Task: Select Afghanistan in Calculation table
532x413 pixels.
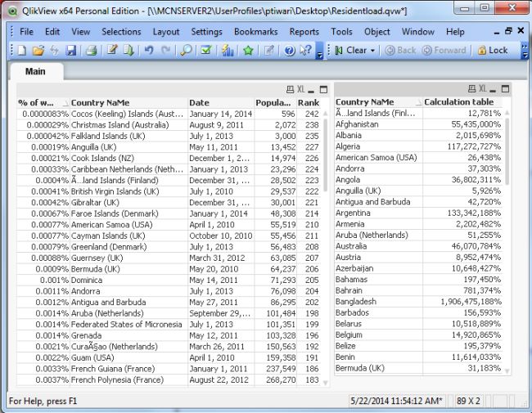Action: click(x=357, y=124)
